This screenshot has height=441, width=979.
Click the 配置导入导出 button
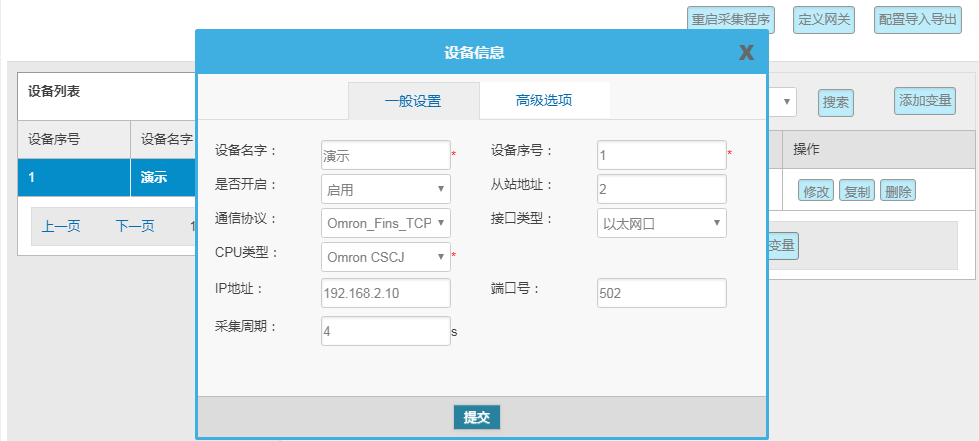coord(917,20)
